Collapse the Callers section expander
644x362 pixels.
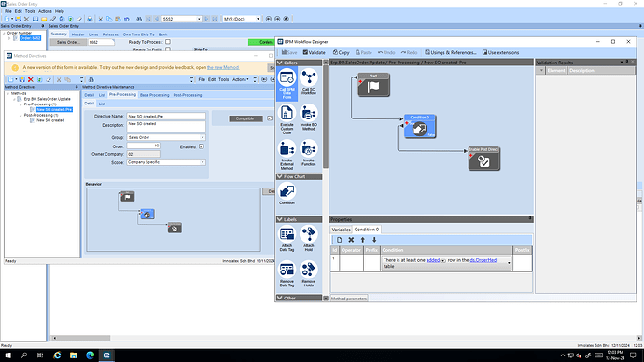[280, 63]
